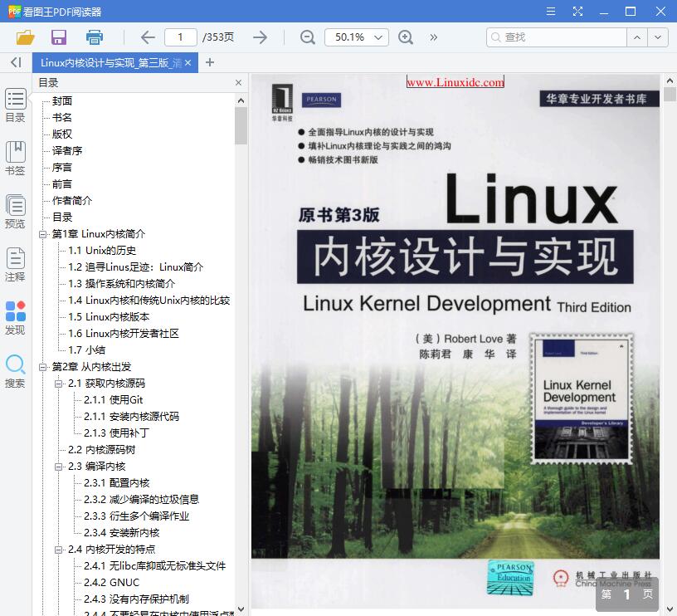Select 2.1.3 使用补丁 entry
Image resolution: width=677 pixels, height=616 pixels.
pyautogui.click(x=117, y=433)
